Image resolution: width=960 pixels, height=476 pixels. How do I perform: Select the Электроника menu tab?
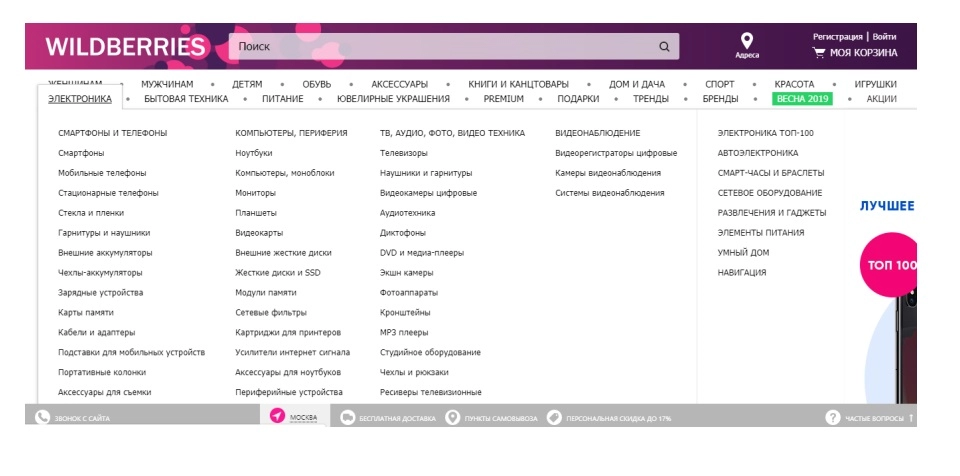80,99
